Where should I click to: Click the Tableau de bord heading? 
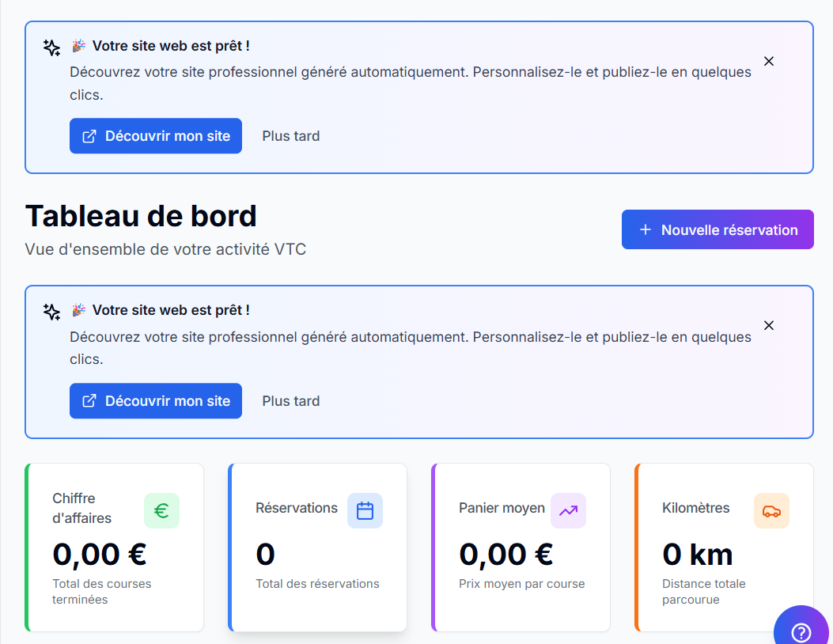pyautogui.click(x=141, y=216)
